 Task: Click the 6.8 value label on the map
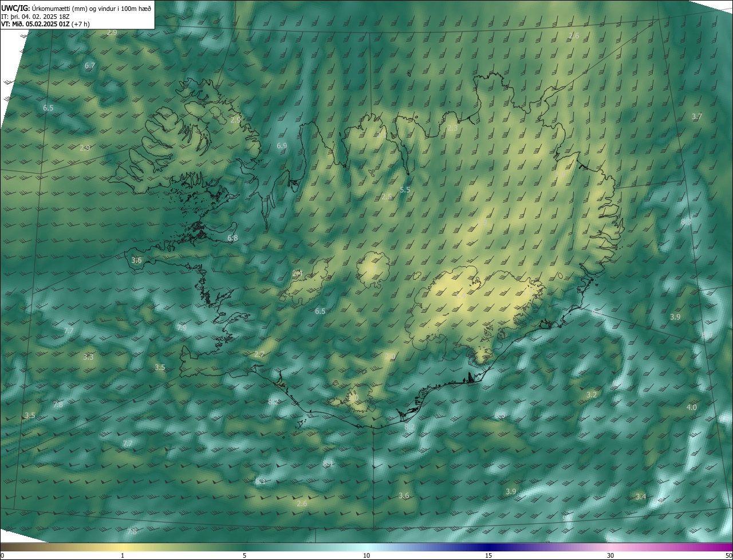(x=232, y=238)
